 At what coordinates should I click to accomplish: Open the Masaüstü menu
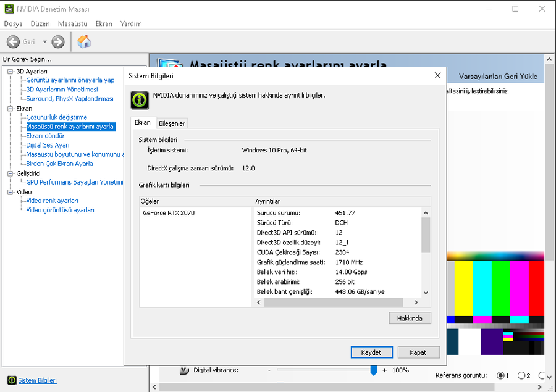tap(73, 23)
